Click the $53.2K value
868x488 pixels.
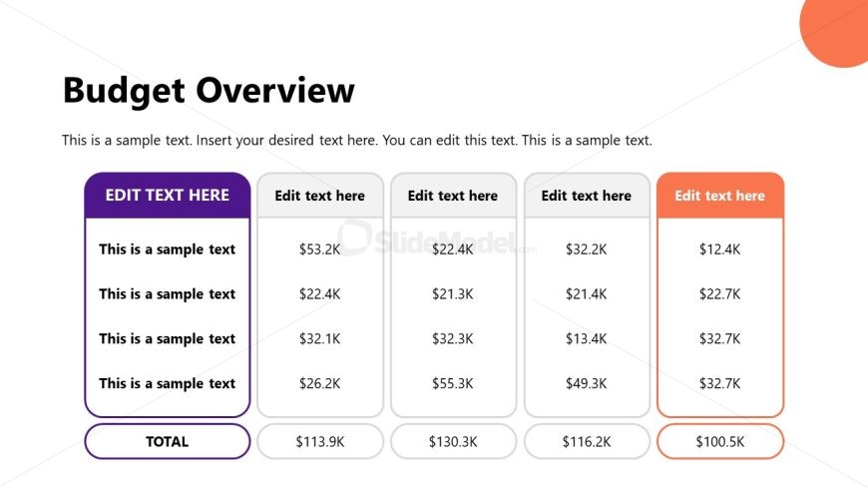tap(320, 249)
